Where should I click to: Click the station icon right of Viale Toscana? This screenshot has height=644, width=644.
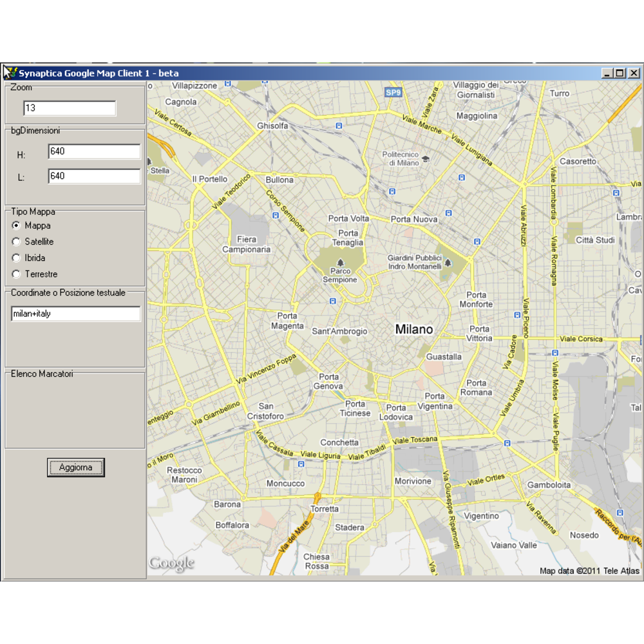[x=507, y=443]
